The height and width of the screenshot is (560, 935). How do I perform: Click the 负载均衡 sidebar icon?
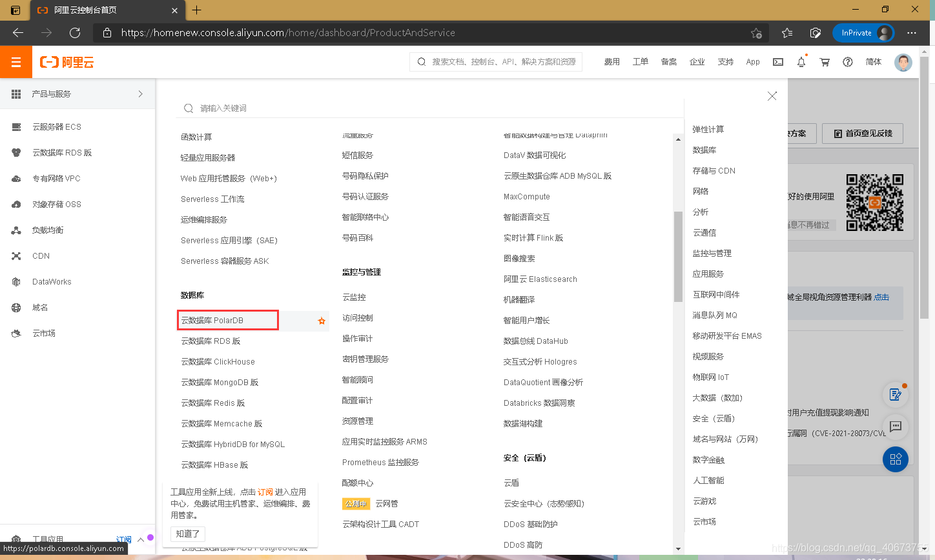[17, 230]
